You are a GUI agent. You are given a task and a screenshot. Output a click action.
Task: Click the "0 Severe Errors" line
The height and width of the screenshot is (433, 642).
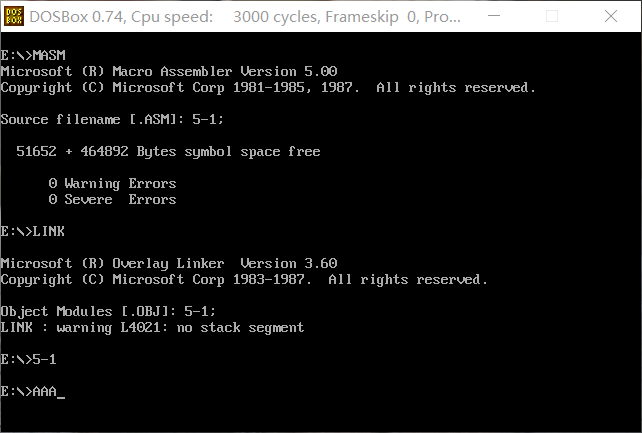pos(112,199)
